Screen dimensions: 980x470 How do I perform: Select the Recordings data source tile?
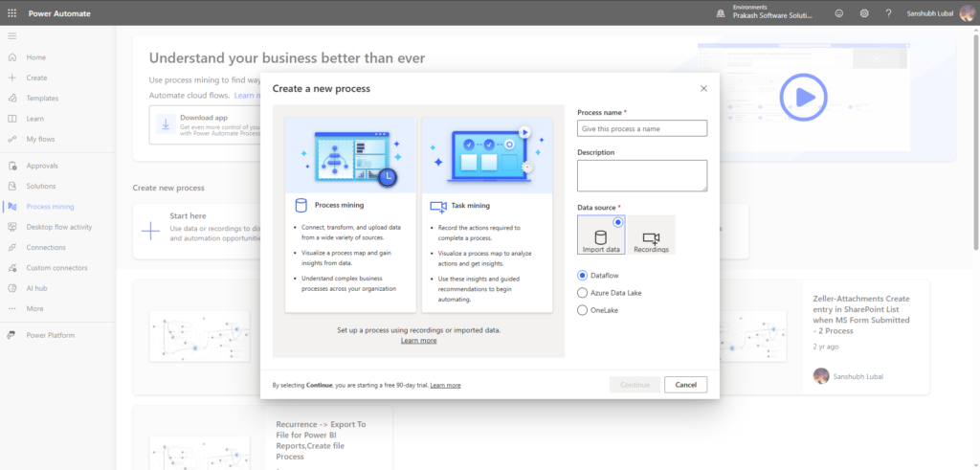point(651,235)
